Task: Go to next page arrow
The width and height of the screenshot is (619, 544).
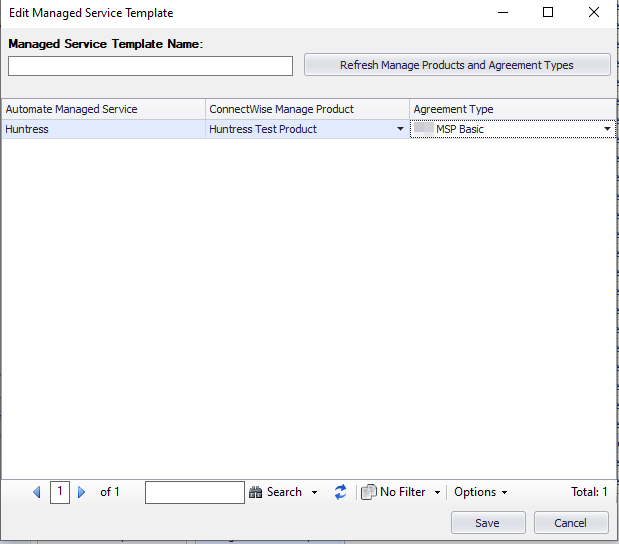Action: click(x=81, y=492)
